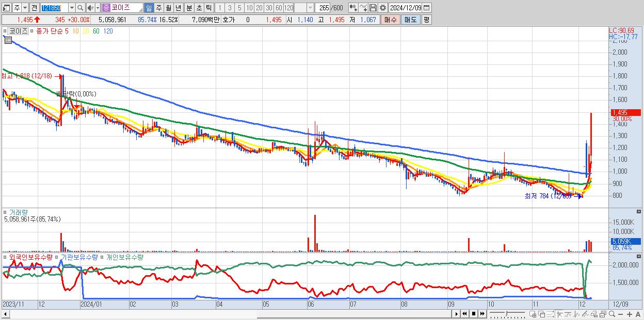Image resolution: width=644 pixels, height=320 pixels.
Task: Click the 매도 sell button
Action: click(x=411, y=20)
